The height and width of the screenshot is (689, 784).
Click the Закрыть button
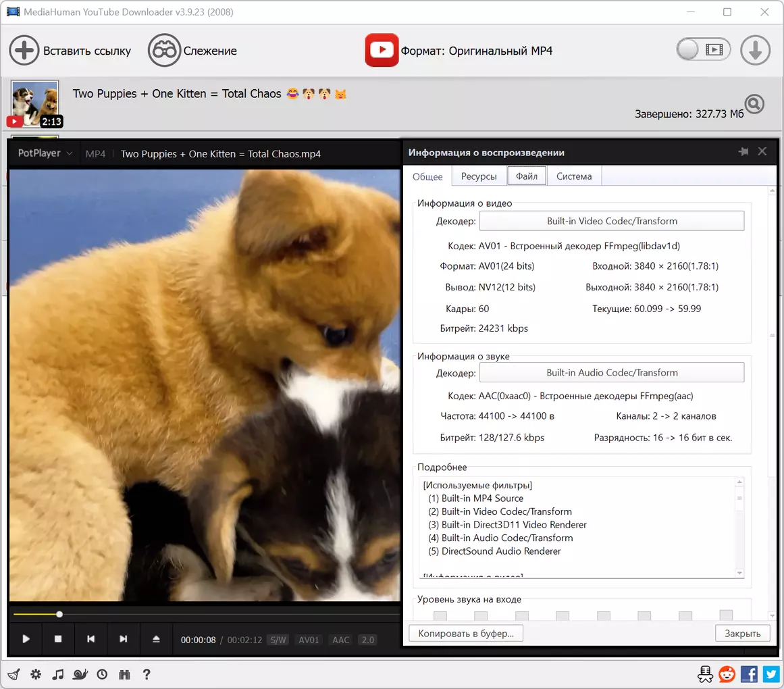click(x=743, y=633)
